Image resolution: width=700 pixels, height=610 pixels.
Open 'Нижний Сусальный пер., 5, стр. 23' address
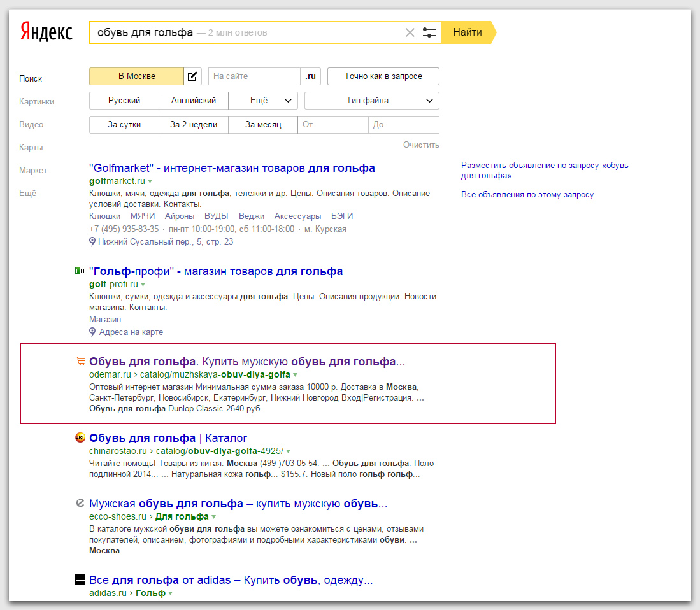[x=166, y=241]
